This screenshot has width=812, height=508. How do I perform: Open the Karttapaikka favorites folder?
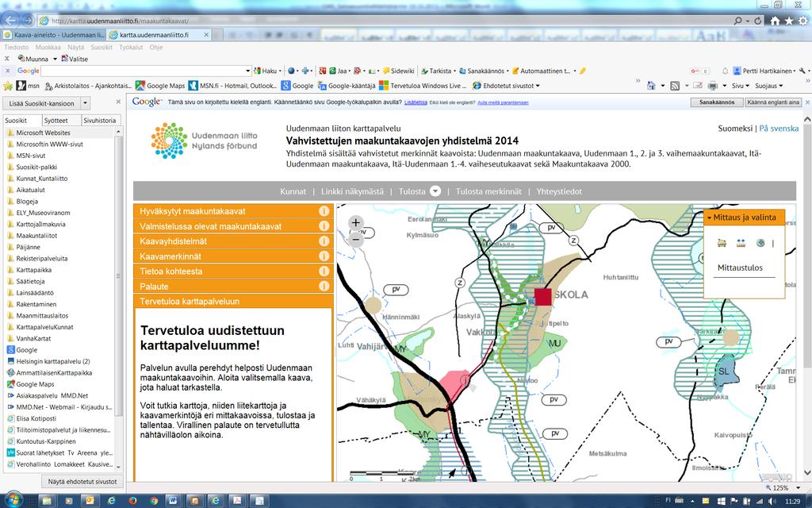pyautogui.click(x=33, y=270)
